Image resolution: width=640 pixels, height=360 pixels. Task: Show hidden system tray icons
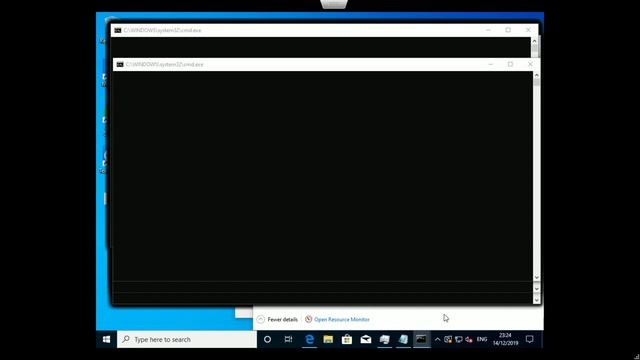coord(437,339)
